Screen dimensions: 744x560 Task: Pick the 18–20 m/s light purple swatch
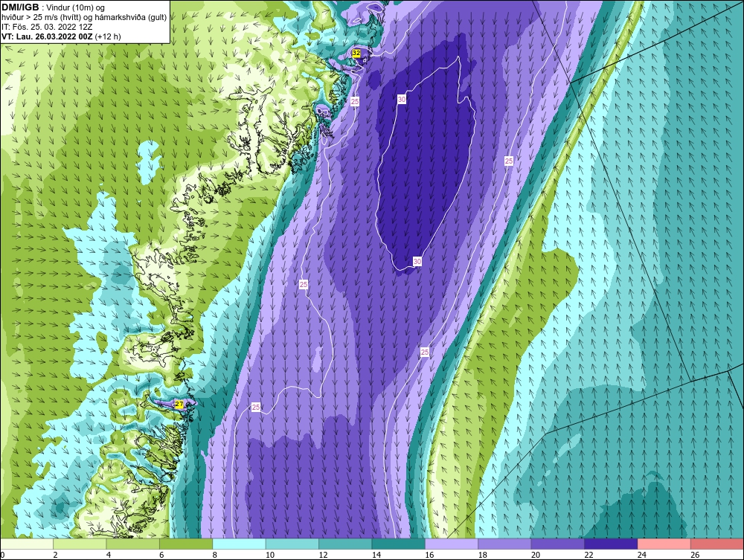tap(505, 544)
